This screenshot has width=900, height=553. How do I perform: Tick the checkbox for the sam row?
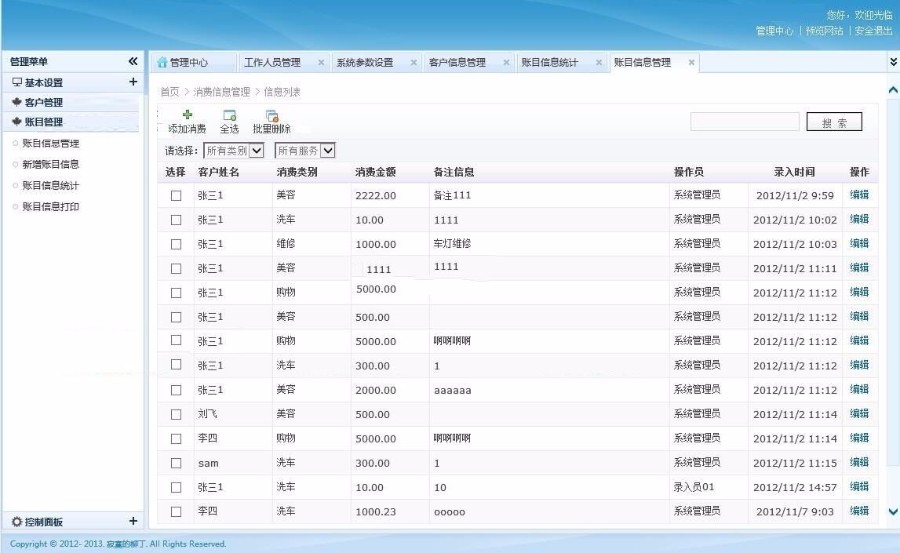click(x=176, y=464)
